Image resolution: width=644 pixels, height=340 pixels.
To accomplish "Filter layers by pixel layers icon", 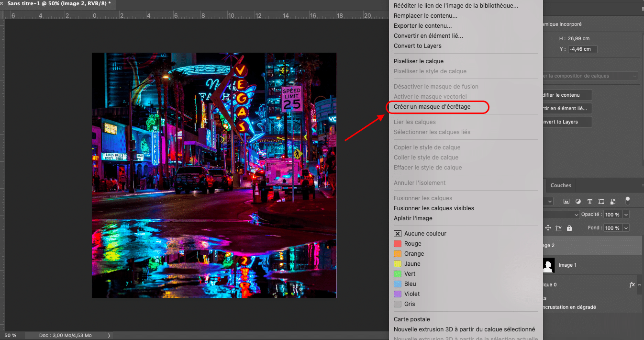I will point(566,202).
